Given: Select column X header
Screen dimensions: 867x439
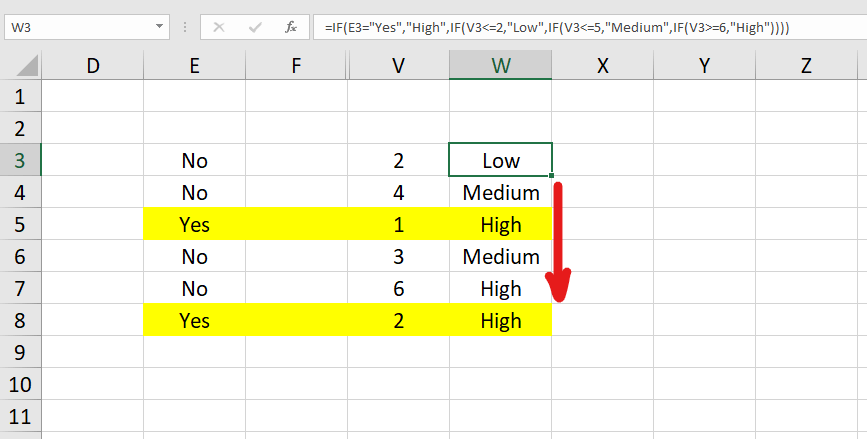Looking at the screenshot, I should (x=602, y=65).
